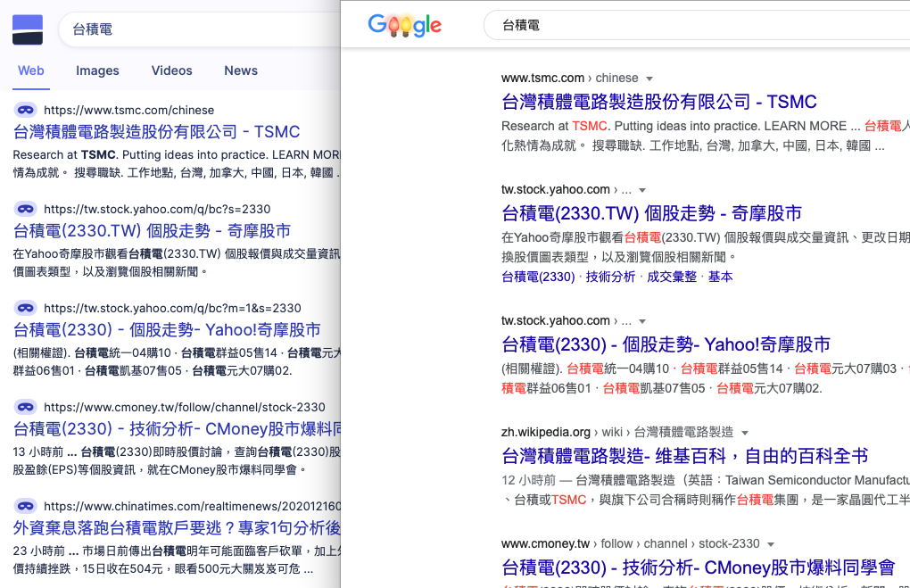
Task: Click sitelink 基本 under Yahoo result
Action: tap(720, 277)
